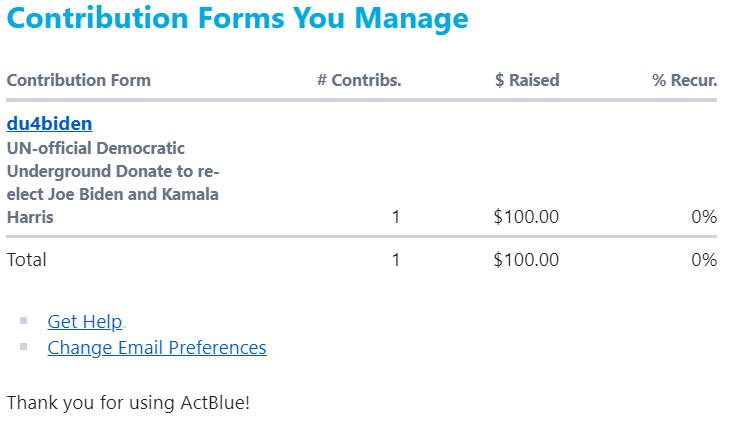The width and height of the screenshot is (733, 427).
Task: Select the contribs count in du4biden row
Action: pyautogui.click(x=396, y=216)
